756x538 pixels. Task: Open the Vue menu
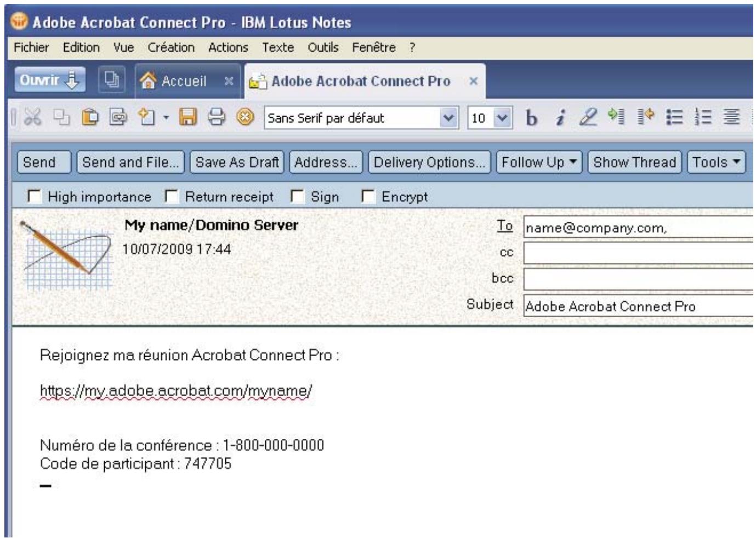tap(123, 48)
